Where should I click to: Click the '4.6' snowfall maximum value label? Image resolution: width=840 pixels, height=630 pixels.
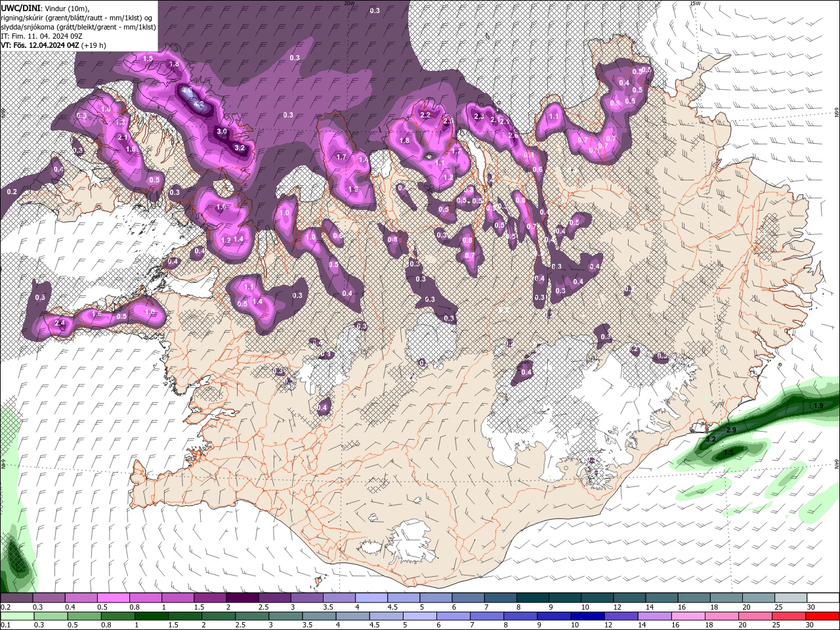click(187, 91)
